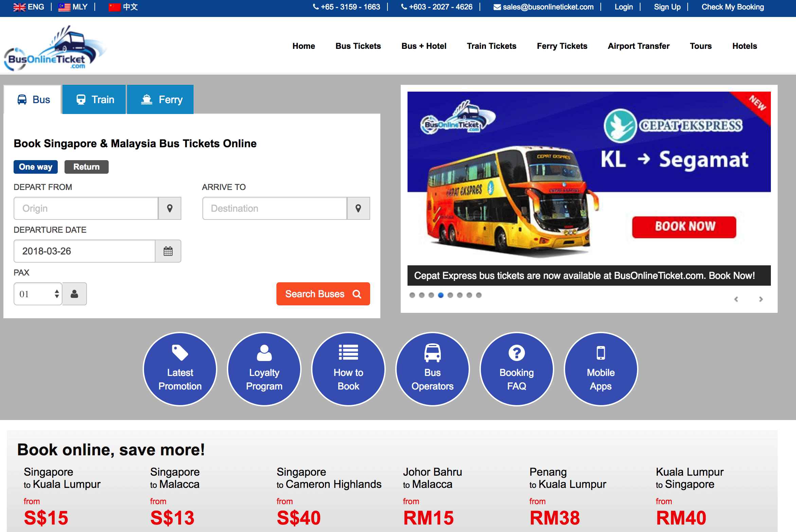Image resolution: width=796 pixels, height=532 pixels.
Task: Select the One way trip option
Action: point(36,167)
